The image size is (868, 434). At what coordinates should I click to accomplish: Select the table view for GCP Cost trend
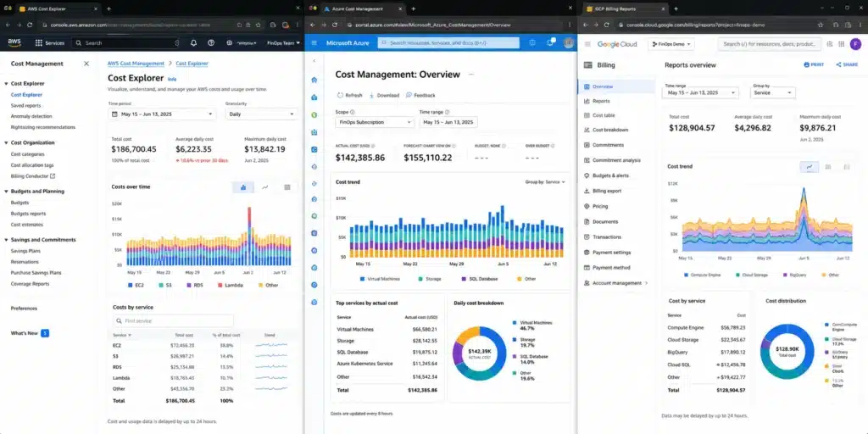coord(847,167)
